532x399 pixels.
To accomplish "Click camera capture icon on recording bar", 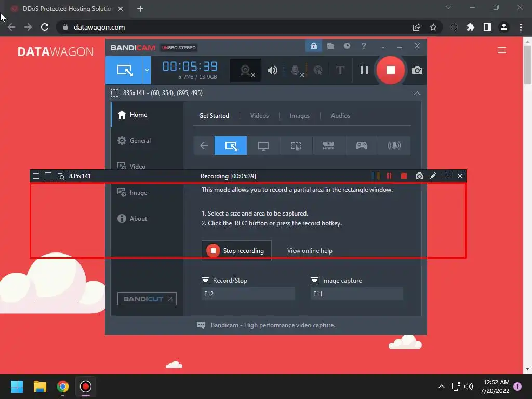I will (419, 176).
